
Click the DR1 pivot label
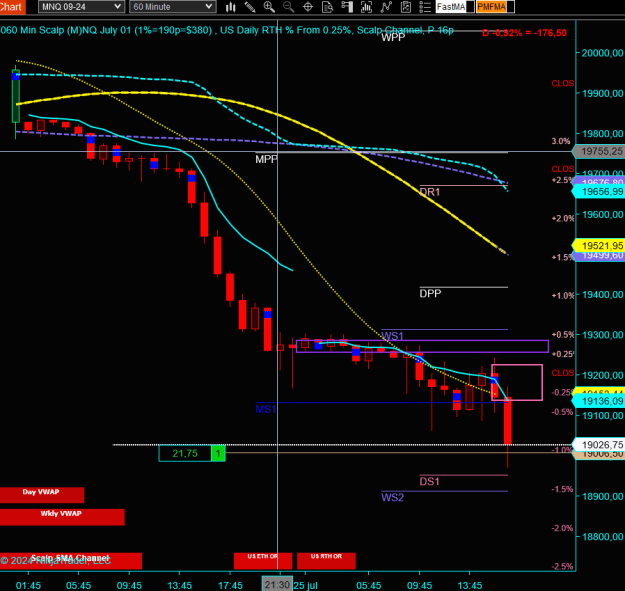(430, 192)
